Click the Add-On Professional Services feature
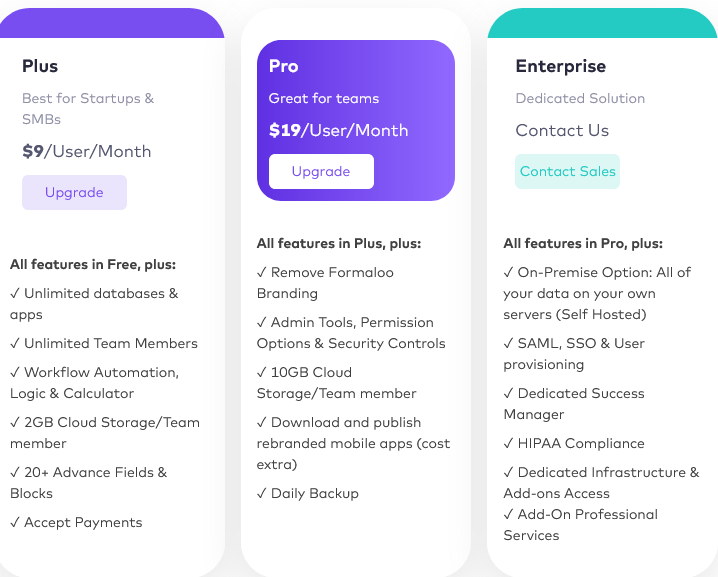This screenshot has height=577, width=718. point(580,524)
